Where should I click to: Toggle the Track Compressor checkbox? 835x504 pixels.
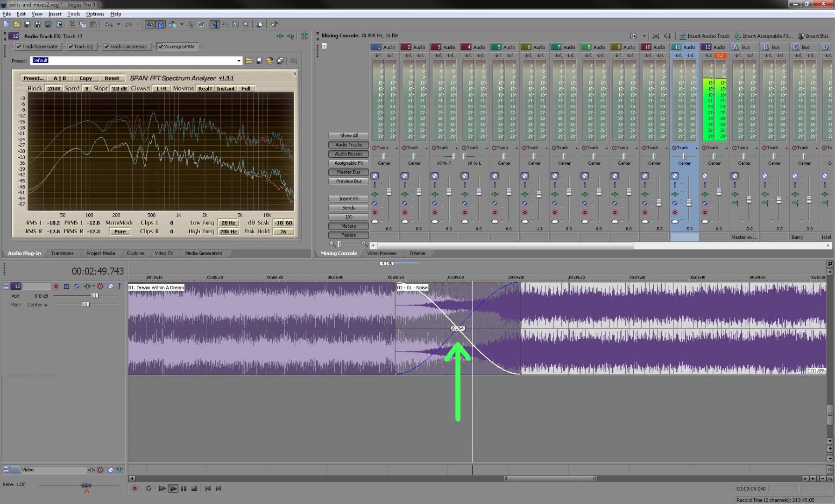106,47
